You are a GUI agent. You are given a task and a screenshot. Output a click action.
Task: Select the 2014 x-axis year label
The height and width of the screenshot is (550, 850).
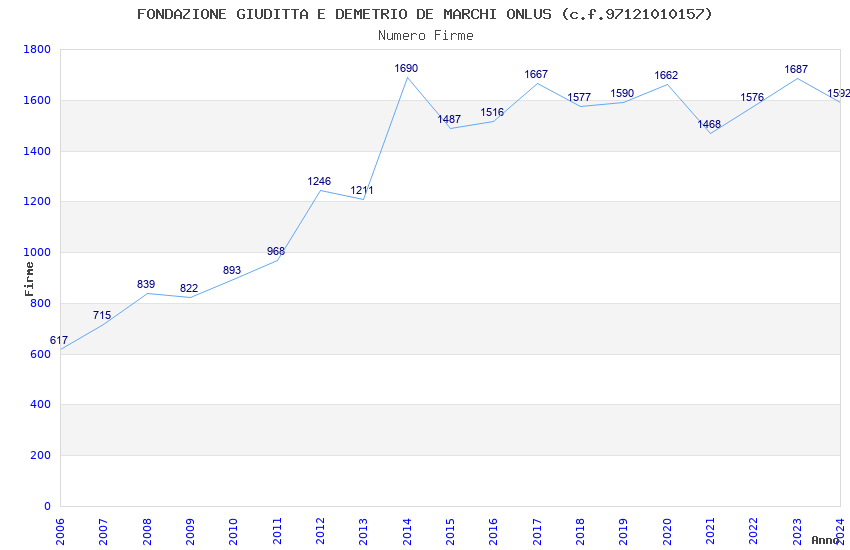point(407,532)
